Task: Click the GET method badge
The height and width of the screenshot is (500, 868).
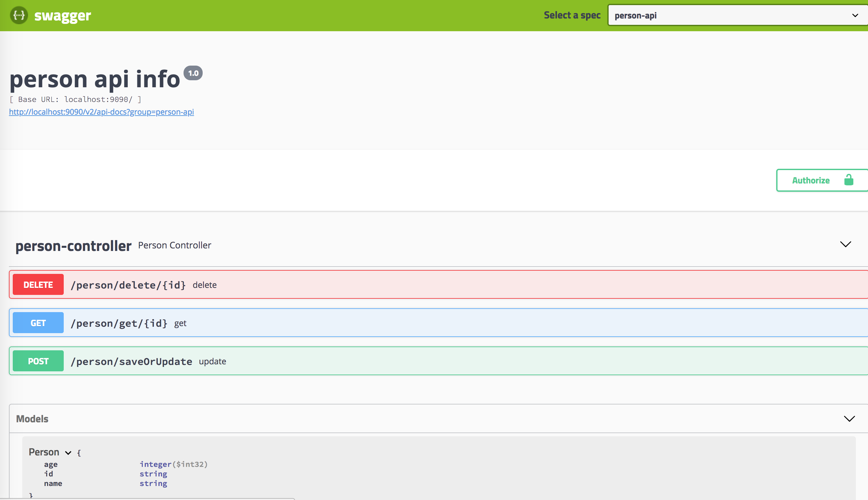Action: [x=38, y=323]
